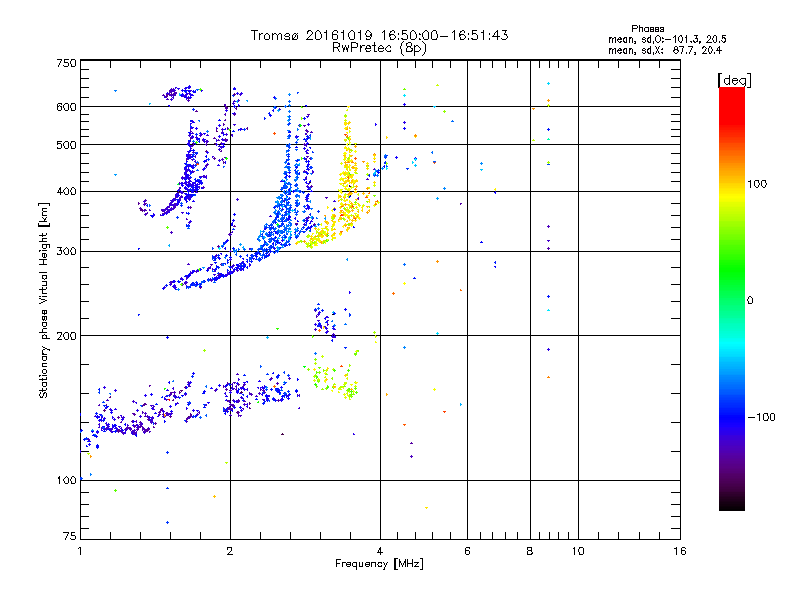Click the x-axis tick label '6'
This screenshot has width=800, height=600.
tap(467, 551)
